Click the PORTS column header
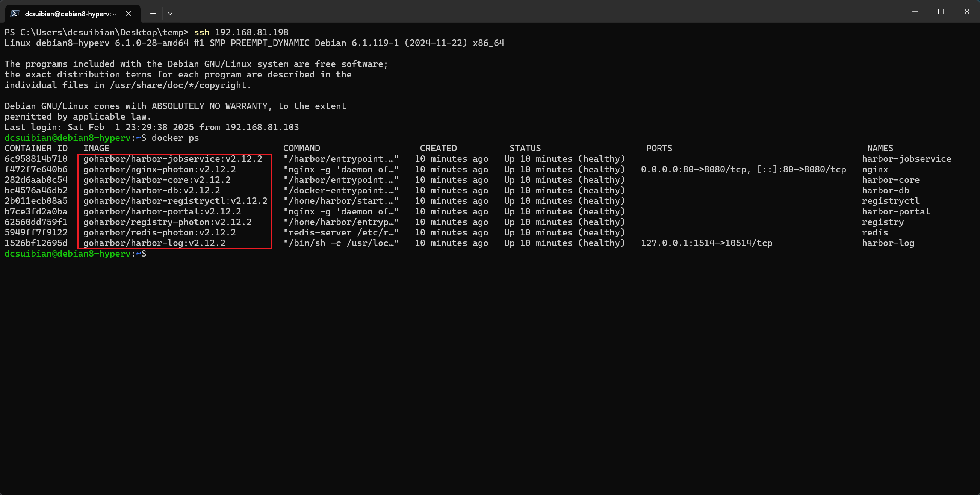This screenshot has height=495, width=980. coord(659,148)
